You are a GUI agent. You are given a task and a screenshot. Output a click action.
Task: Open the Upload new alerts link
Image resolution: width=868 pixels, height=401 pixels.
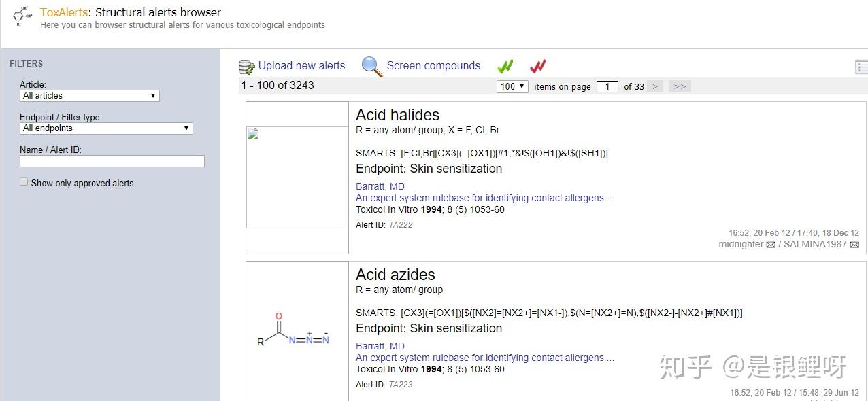(301, 66)
